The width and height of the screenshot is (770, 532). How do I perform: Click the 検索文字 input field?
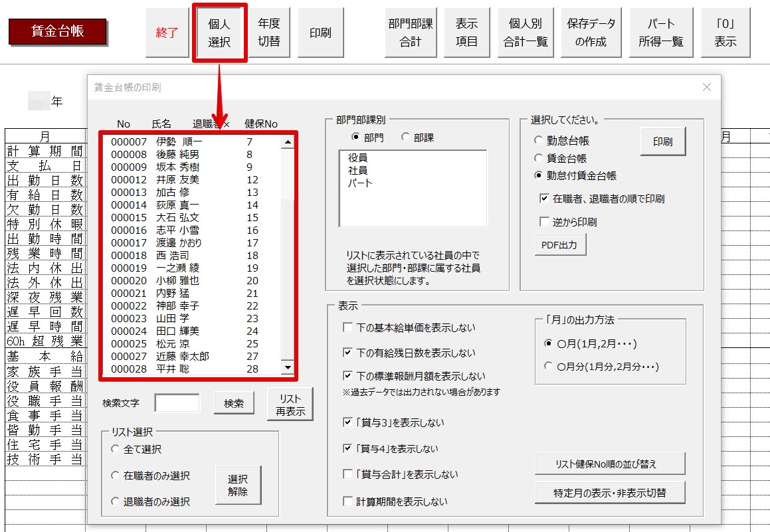(177, 403)
